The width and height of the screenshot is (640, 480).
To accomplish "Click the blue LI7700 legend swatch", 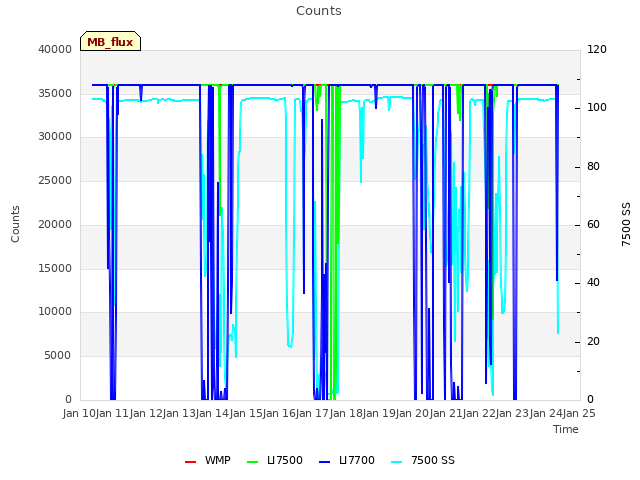I will 324,462.
